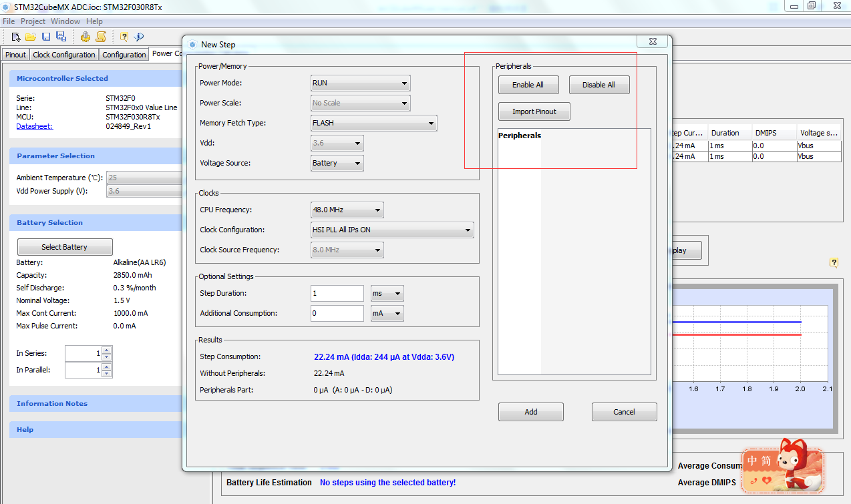Click the Vdd Power Supply field

tap(144, 191)
